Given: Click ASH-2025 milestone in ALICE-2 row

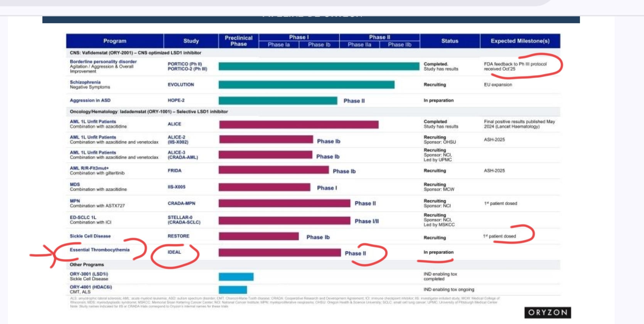Looking at the screenshot, I should click(x=494, y=140).
